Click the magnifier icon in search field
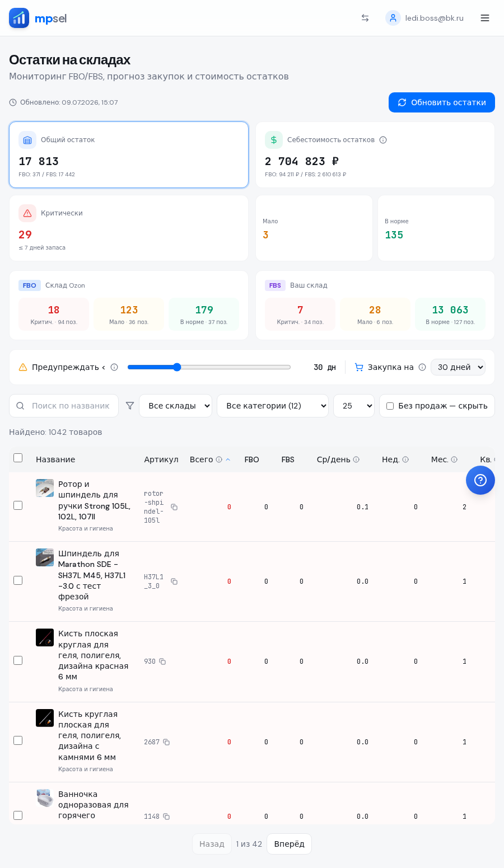504x868 pixels. [x=20, y=406]
